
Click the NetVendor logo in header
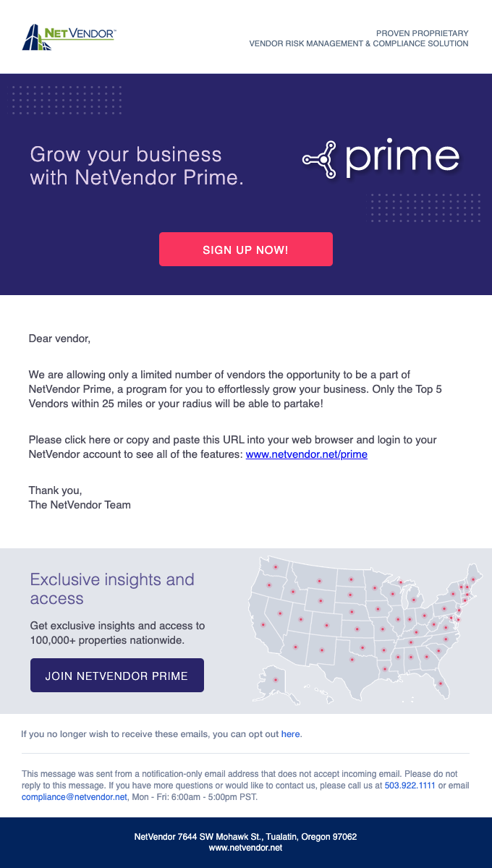69,37
